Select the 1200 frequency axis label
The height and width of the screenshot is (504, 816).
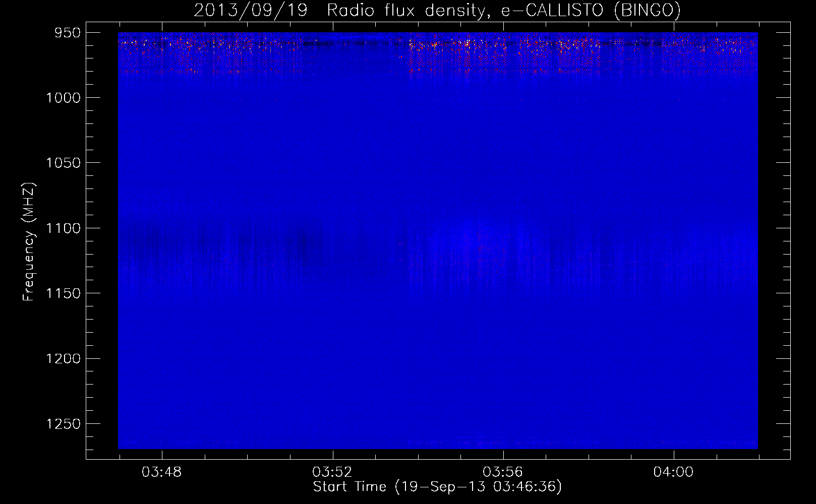tap(63, 359)
